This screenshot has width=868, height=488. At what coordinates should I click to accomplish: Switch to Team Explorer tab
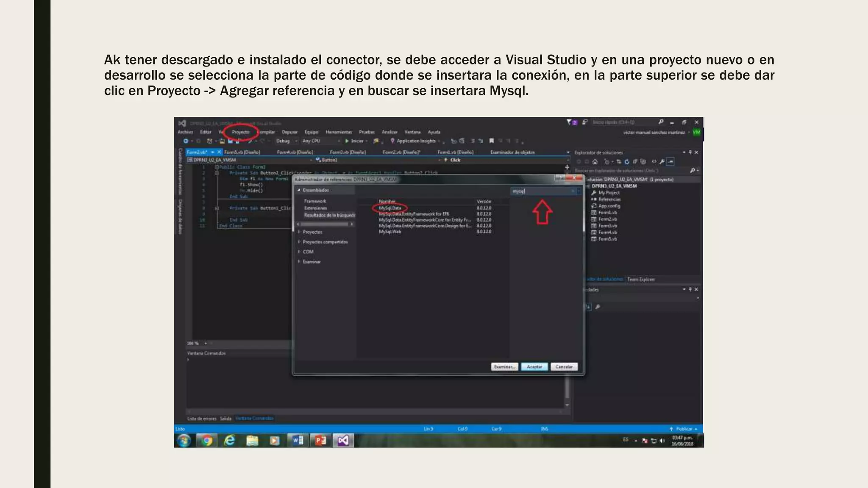click(x=641, y=279)
